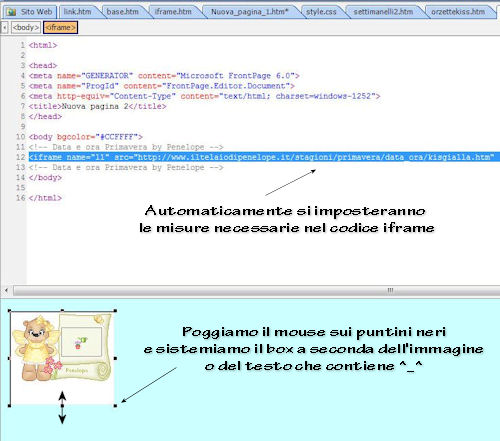Switch to the link.htm tab
This screenshot has height=441, width=500.
tap(78, 12)
